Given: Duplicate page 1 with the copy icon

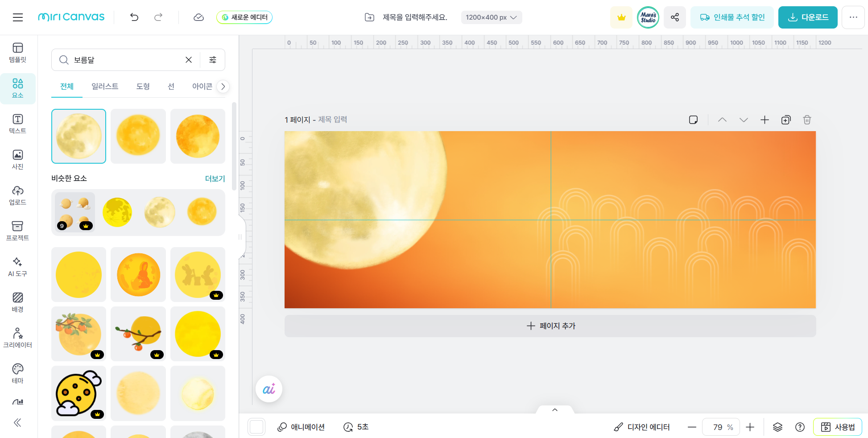Looking at the screenshot, I should pyautogui.click(x=786, y=120).
